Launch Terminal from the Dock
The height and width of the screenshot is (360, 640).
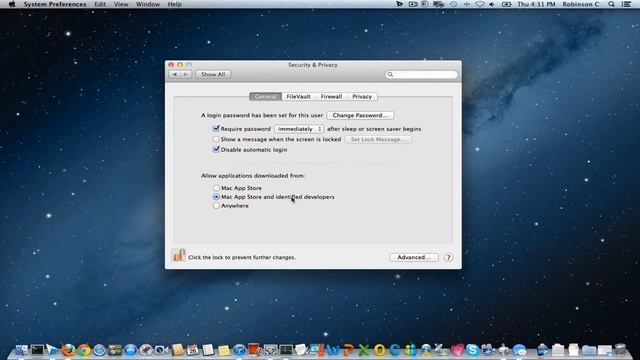(38, 350)
